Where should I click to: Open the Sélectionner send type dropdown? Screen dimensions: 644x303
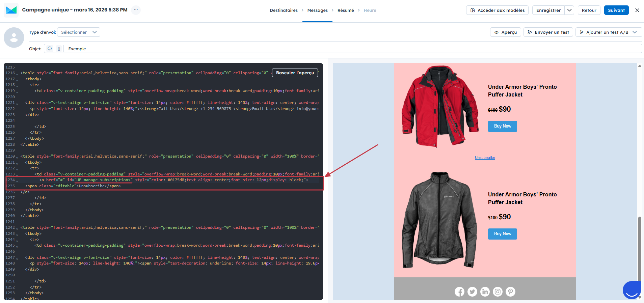coord(79,32)
